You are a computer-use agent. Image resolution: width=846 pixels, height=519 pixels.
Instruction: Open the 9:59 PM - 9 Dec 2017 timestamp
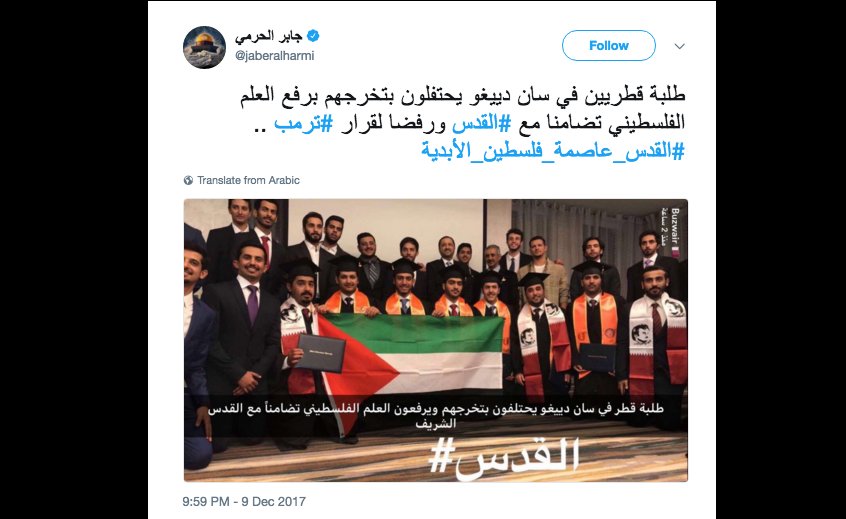244,502
